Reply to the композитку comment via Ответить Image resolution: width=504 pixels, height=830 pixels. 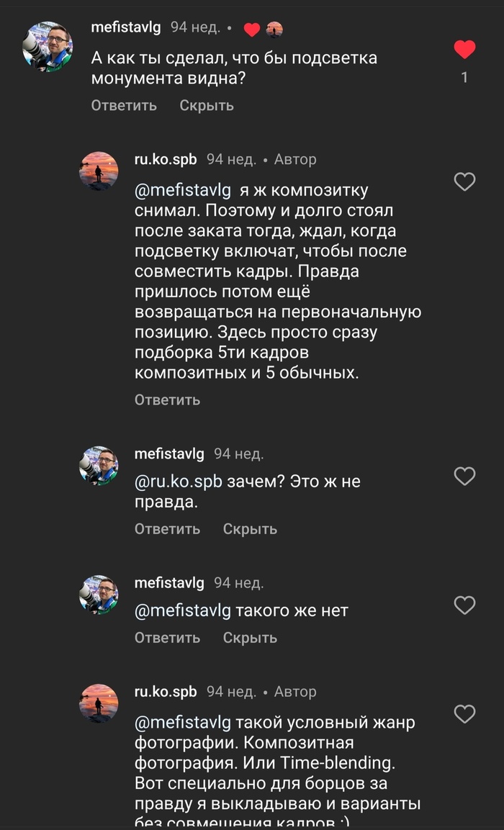167,400
